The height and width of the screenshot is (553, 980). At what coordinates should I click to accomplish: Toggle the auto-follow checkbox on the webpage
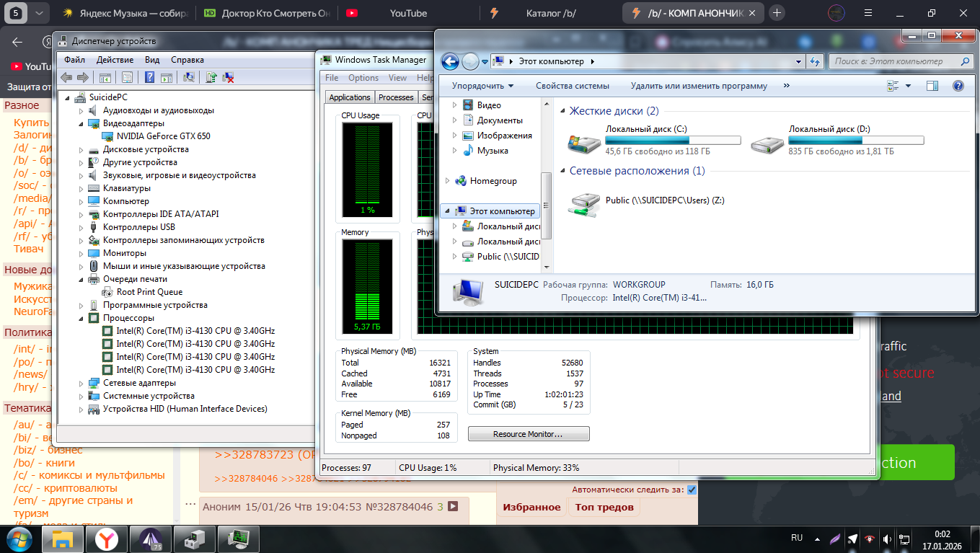pos(692,490)
